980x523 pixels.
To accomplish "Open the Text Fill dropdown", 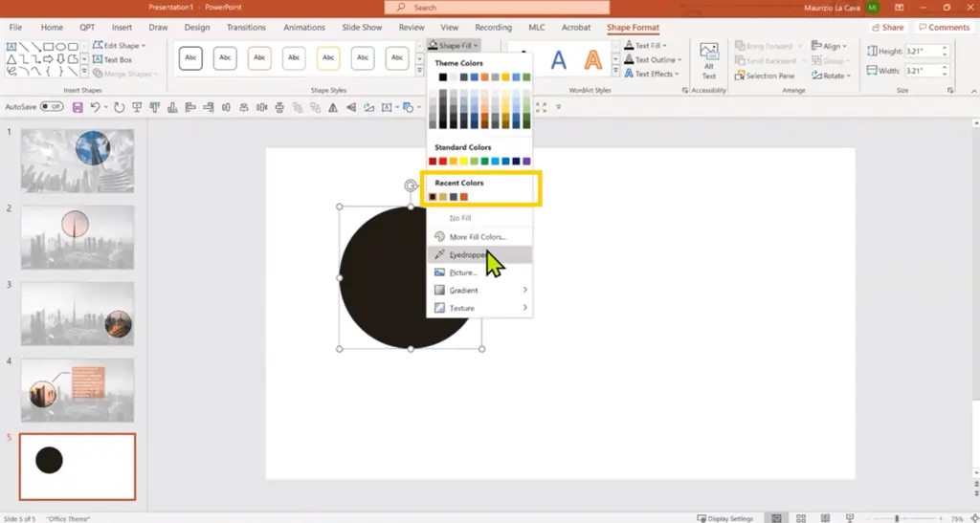I will point(646,46).
